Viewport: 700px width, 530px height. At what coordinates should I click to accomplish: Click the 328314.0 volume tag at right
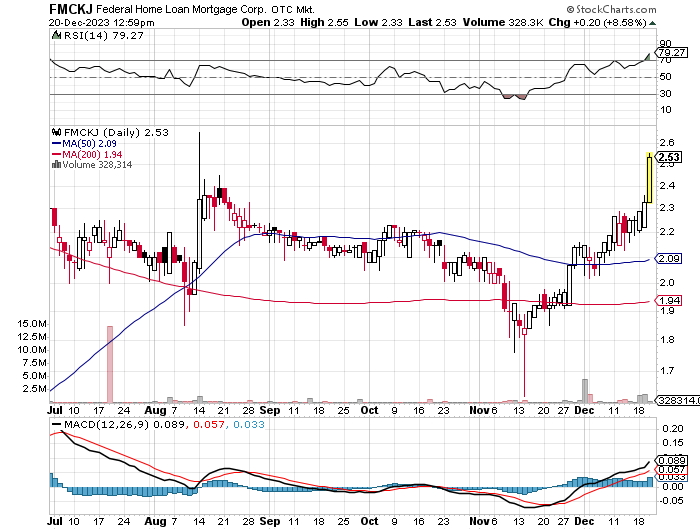(678, 401)
